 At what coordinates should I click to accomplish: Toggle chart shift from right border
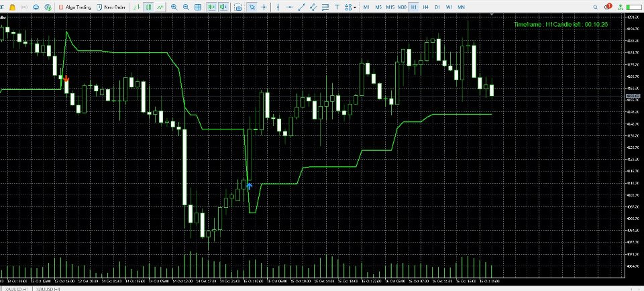click(x=223, y=7)
